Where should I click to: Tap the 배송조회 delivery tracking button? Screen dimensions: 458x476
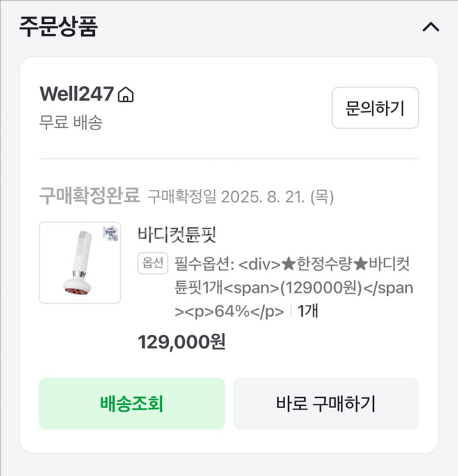131,403
